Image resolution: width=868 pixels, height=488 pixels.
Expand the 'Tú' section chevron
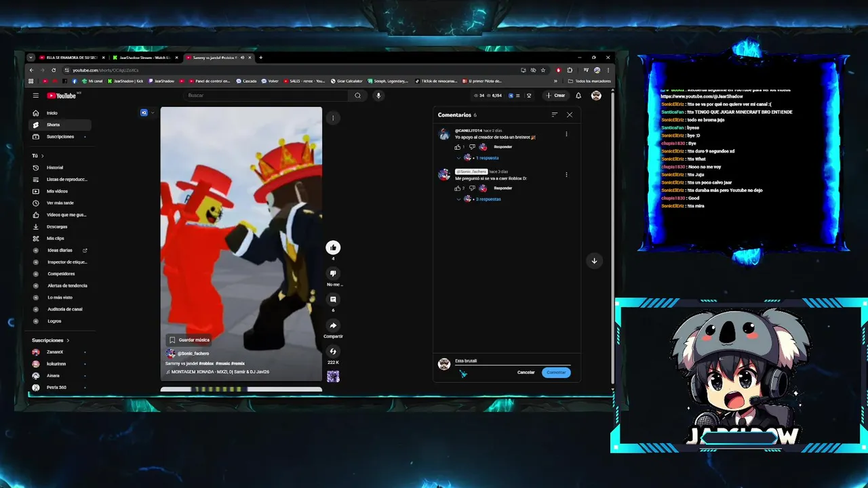[x=44, y=156]
